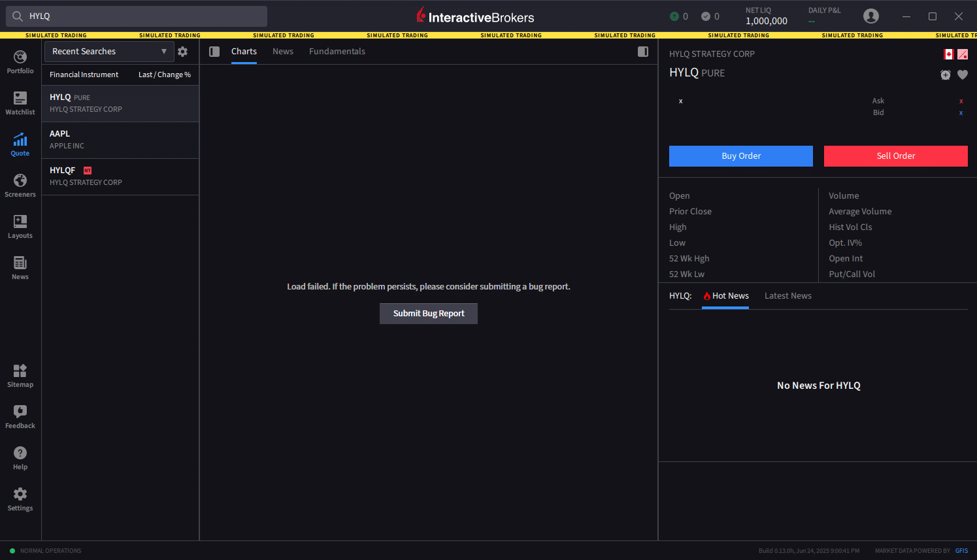This screenshot has height=560, width=977.
Task: Click the Open Int label
Action: pos(846,259)
